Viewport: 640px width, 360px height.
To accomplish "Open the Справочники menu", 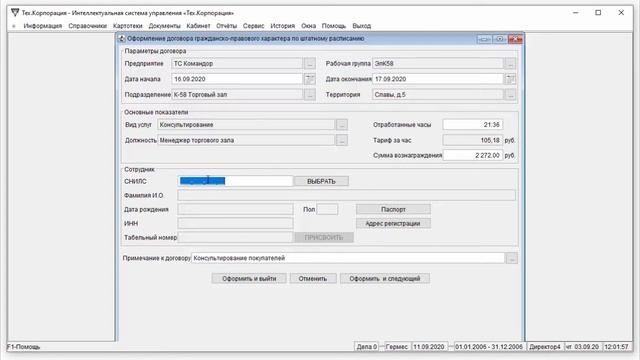I will pos(87,26).
